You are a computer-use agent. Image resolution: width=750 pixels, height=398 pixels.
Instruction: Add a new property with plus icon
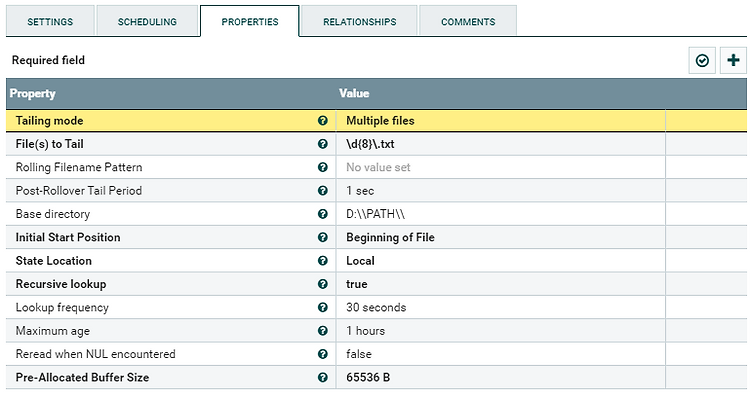[x=733, y=60]
